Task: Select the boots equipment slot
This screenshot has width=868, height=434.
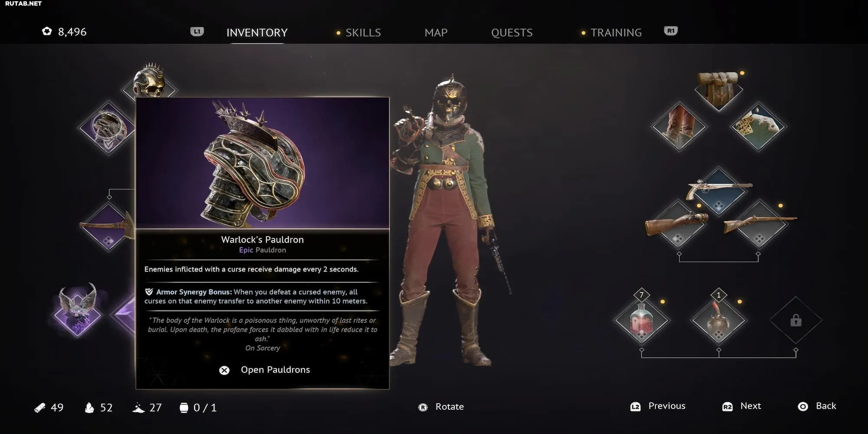Action: coord(679,126)
